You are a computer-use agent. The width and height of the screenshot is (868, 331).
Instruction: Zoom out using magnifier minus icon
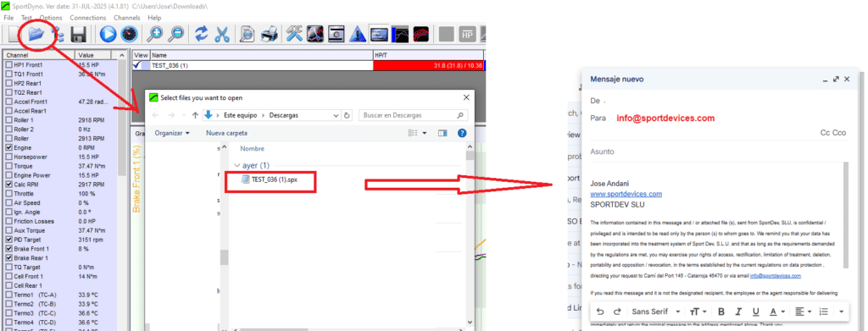point(176,34)
